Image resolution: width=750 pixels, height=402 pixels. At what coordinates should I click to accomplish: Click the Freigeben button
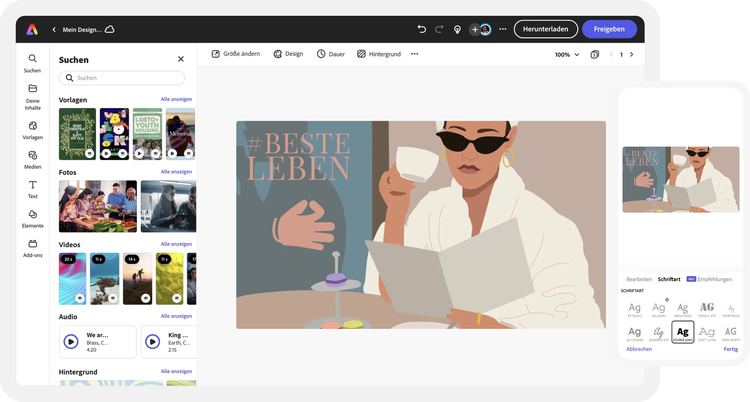point(608,29)
